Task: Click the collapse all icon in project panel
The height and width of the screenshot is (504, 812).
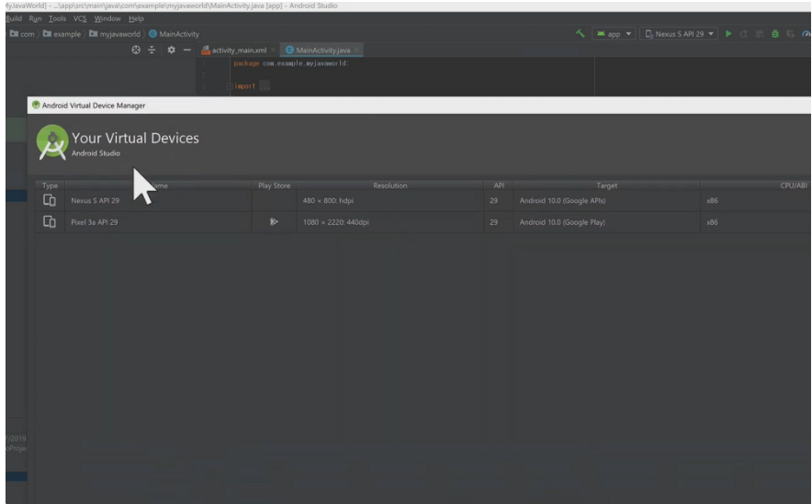Action: tap(152, 50)
